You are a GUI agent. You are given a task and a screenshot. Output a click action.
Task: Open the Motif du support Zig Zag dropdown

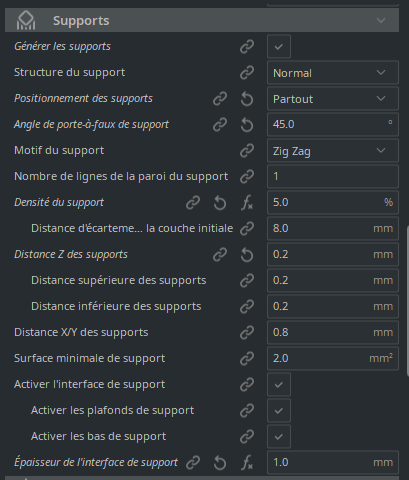point(333,151)
